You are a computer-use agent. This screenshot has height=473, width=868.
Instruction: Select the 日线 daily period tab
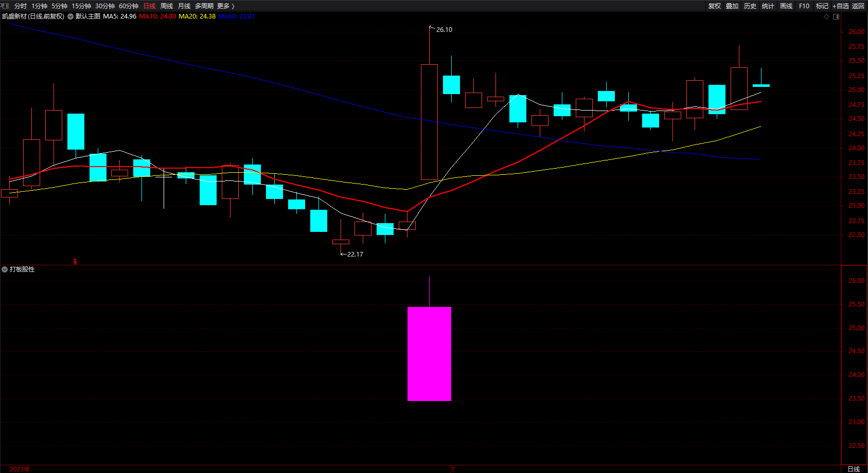[149, 6]
